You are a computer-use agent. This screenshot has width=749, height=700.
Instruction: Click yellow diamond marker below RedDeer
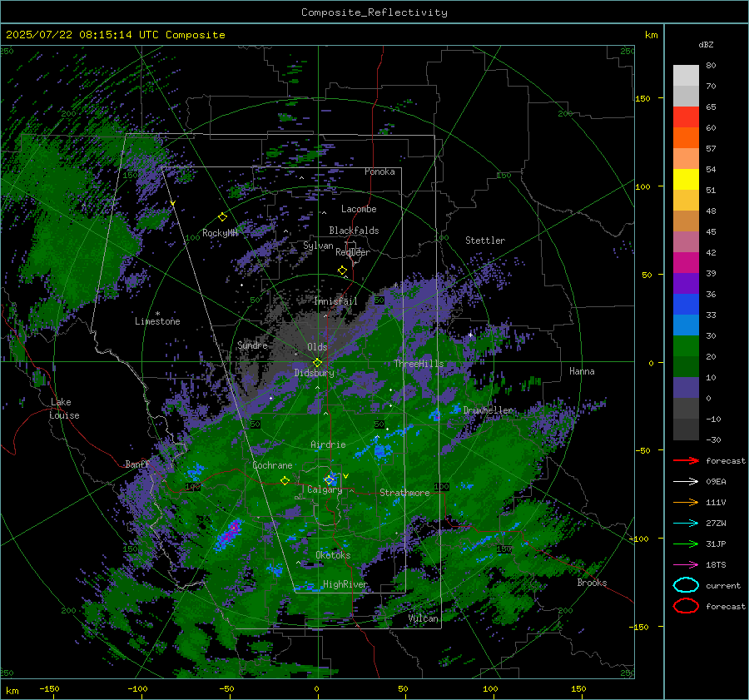(x=342, y=271)
